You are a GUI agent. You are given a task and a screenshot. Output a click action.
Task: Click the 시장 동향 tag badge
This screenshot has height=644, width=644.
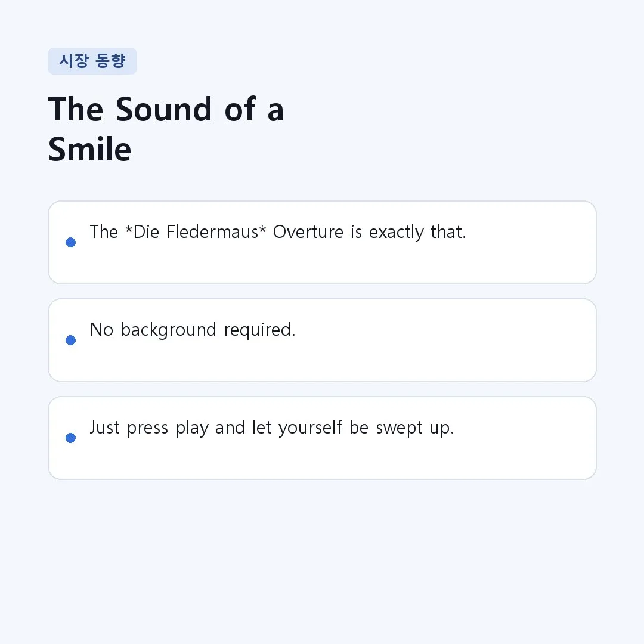click(92, 61)
